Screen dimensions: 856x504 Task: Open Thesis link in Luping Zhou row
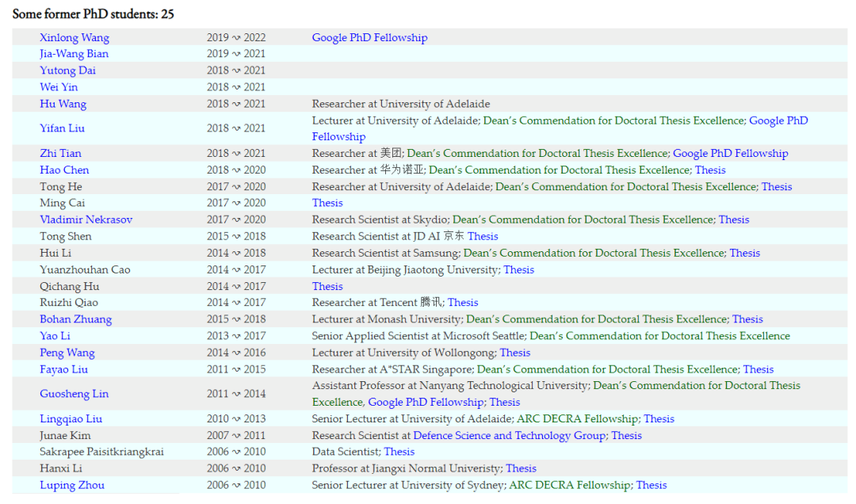(652, 486)
